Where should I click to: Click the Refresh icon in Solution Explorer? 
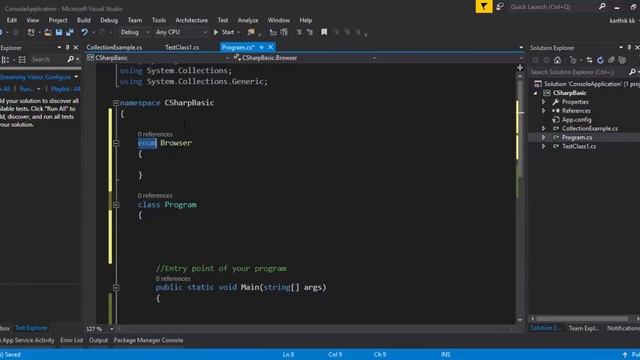point(600,60)
